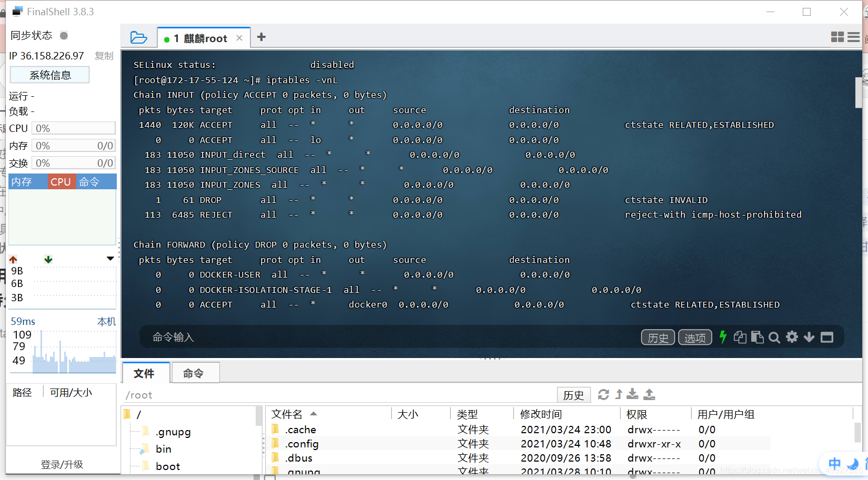Image resolution: width=868 pixels, height=480 pixels.
Task: Click the 系统信息 system info button
Action: tap(50, 75)
